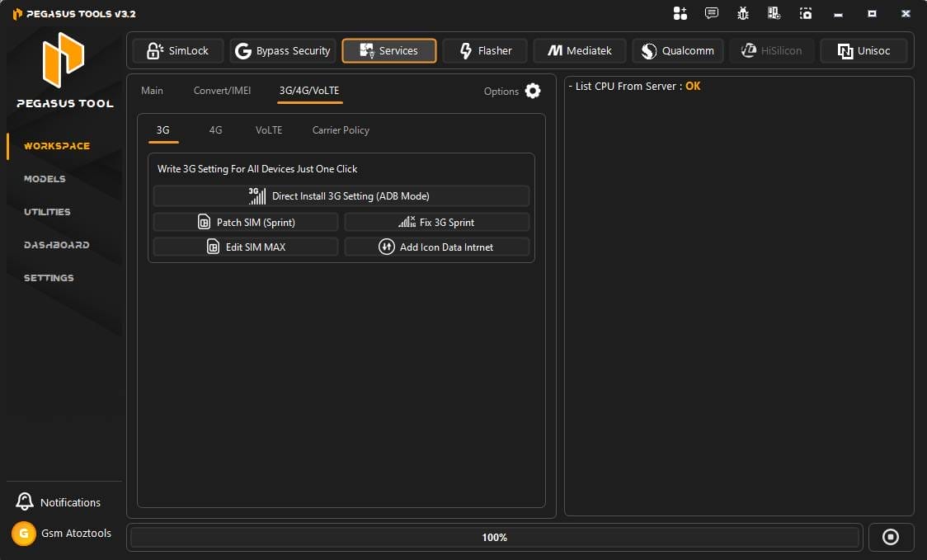Open the Convert/IMEI tab

222,91
